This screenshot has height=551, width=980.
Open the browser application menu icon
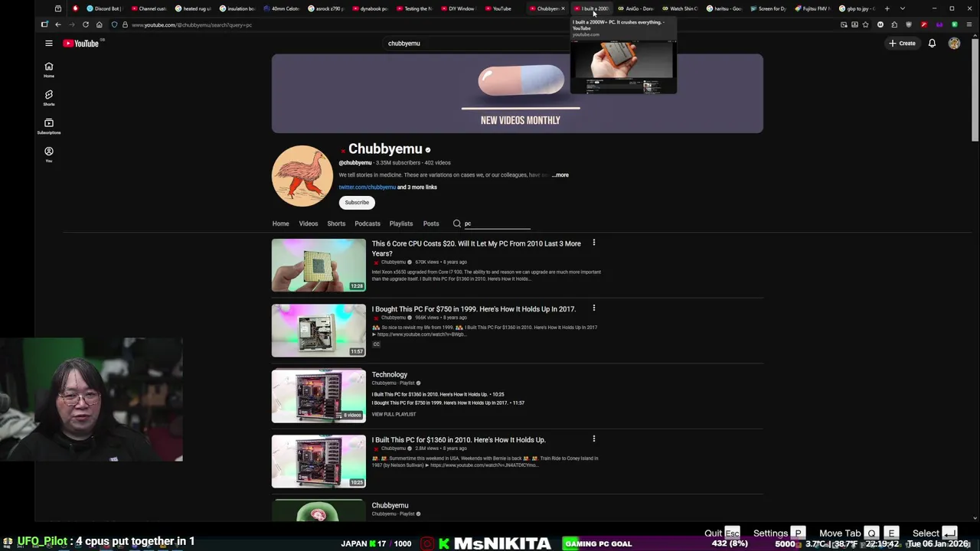969,24
